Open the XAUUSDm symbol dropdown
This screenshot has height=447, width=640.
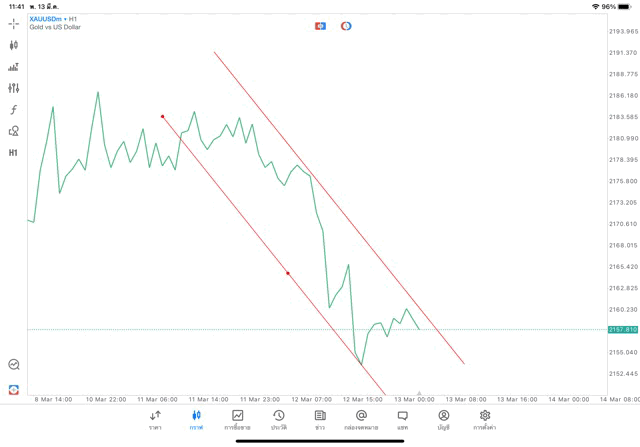[48, 19]
